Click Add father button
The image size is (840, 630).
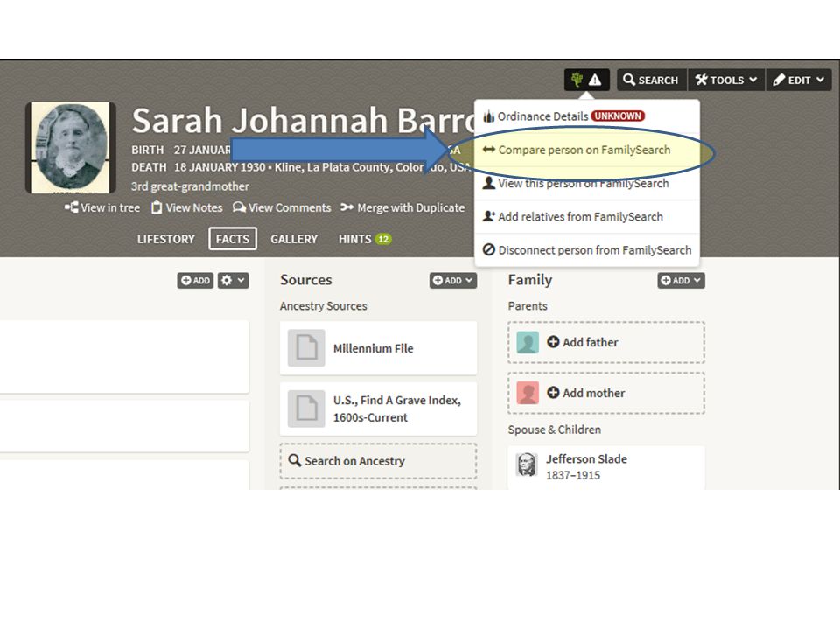(x=606, y=342)
